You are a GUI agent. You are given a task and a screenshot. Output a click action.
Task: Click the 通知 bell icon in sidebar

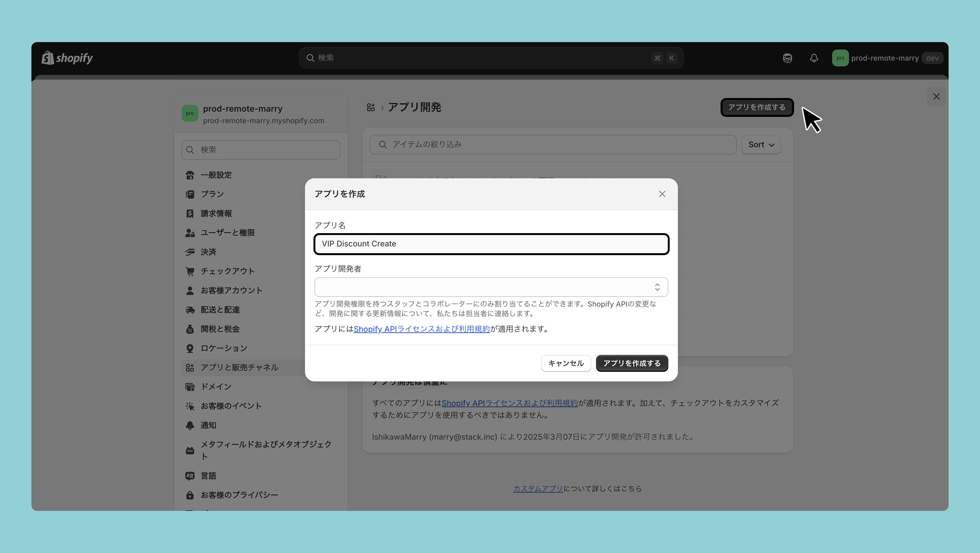pyautogui.click(x=190, y=425)
